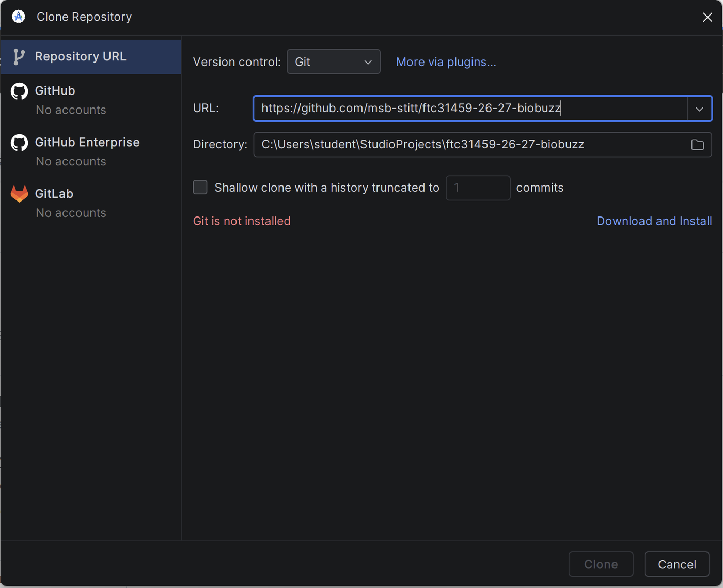Open the Version control Git dropdown
The width and height of the screenshot is (723, 588).
(x=334, y=62)
